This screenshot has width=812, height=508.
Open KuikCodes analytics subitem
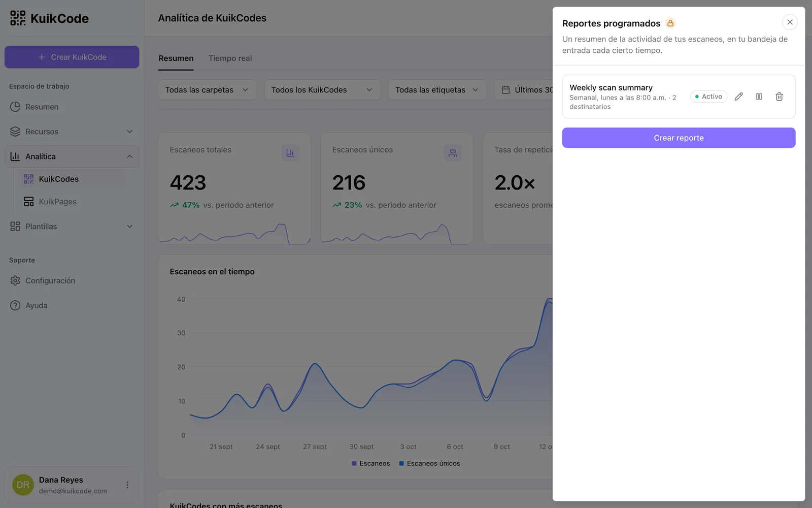click(x=72, y=179)
